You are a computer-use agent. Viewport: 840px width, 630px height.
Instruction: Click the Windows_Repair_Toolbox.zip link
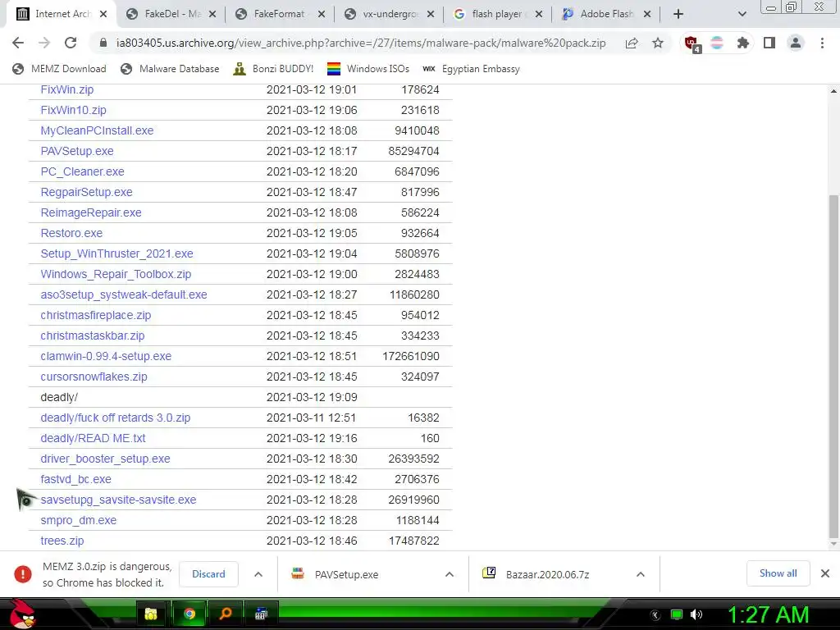(x=116, y=274)
